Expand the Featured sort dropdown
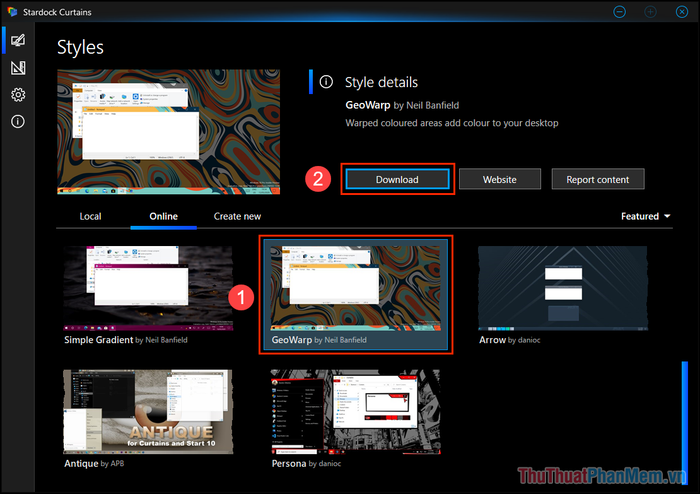Viewport: 700px width, 494px height. pos(646,216)
